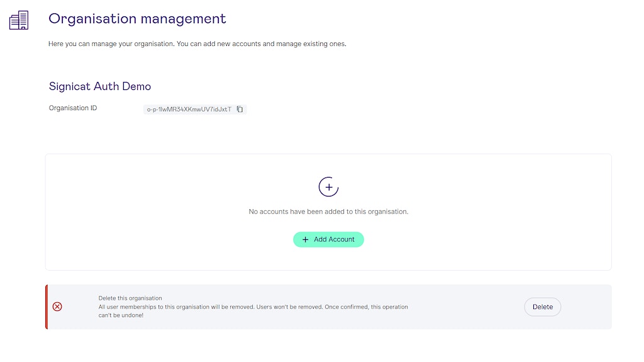This screenshot has height=362, width=644.
Task: Click the plus symbol inside Add Account
Action: click(x=306, y=239)
